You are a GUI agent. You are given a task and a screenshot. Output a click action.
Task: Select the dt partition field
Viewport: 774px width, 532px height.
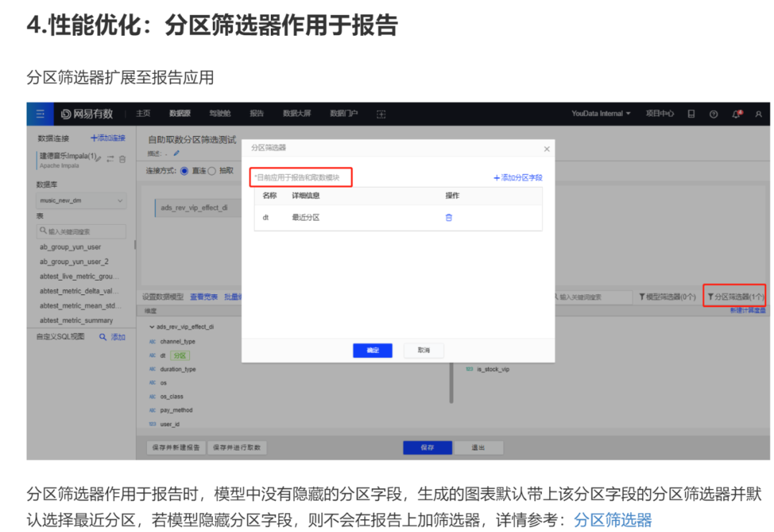click(163, 355)
